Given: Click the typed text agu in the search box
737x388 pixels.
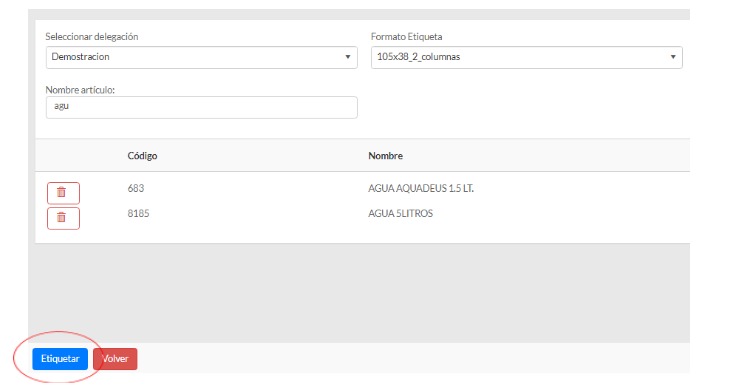Looking at the screenshot, I should [x=62, y=106].
